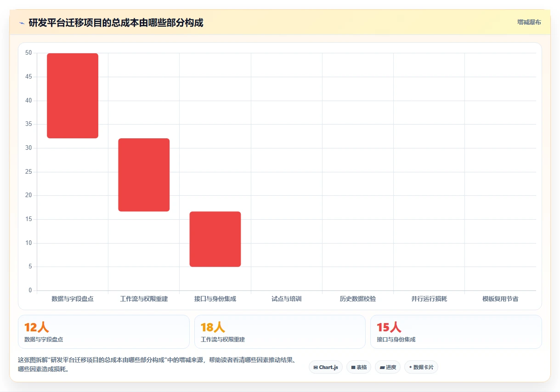
Task: Click x-axis label 工作流与权限重建
Action: pos(144,299)
